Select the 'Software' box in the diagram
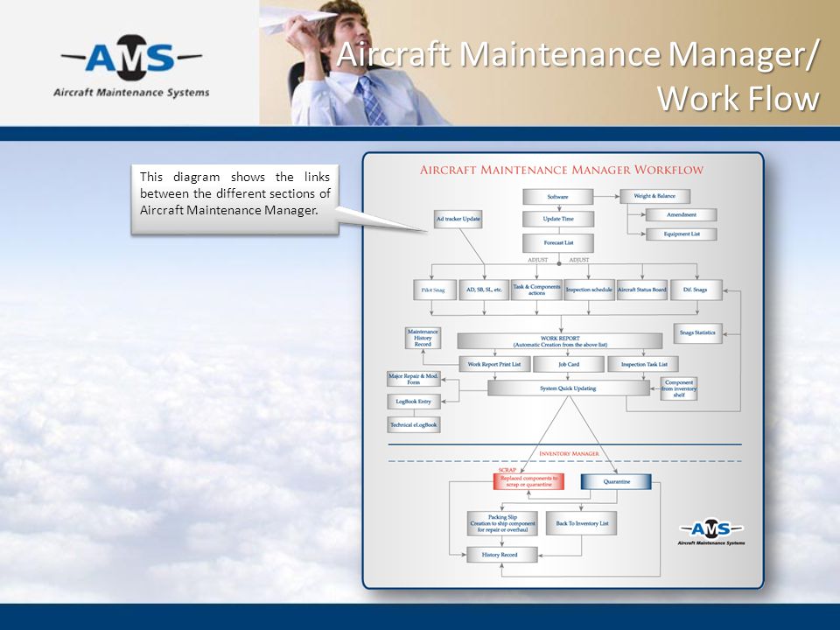840x630 pixels. tap(557, 197)
